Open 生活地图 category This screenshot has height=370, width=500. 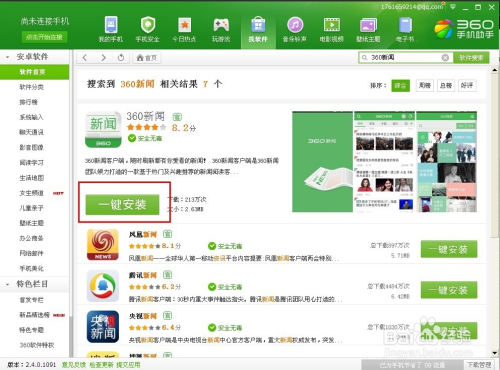(x=32, y=178)
